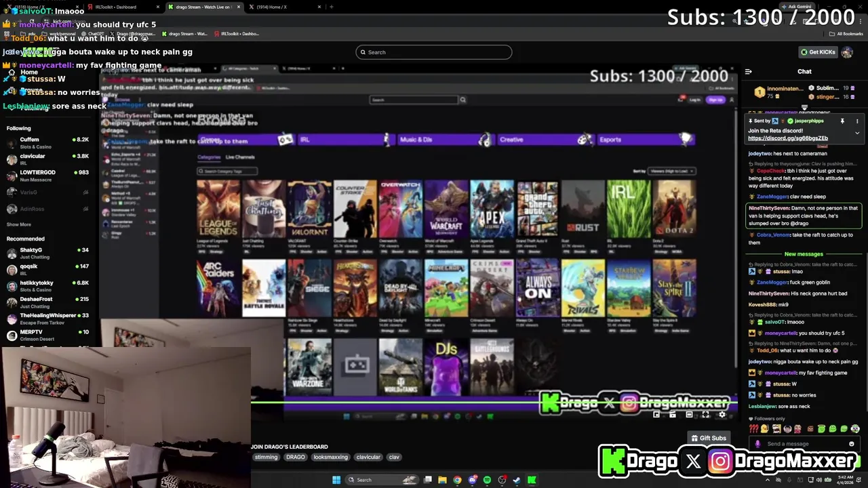Click the Send a message chat box
This screenshot has width=868, height=488.
pyautogui.click(x=805, y=444)
